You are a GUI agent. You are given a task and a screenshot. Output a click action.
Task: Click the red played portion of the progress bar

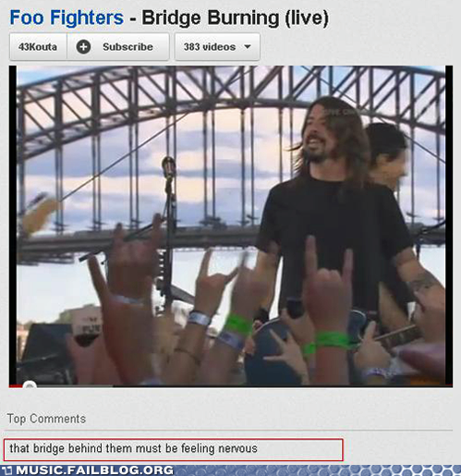click(x=16, y=386)
